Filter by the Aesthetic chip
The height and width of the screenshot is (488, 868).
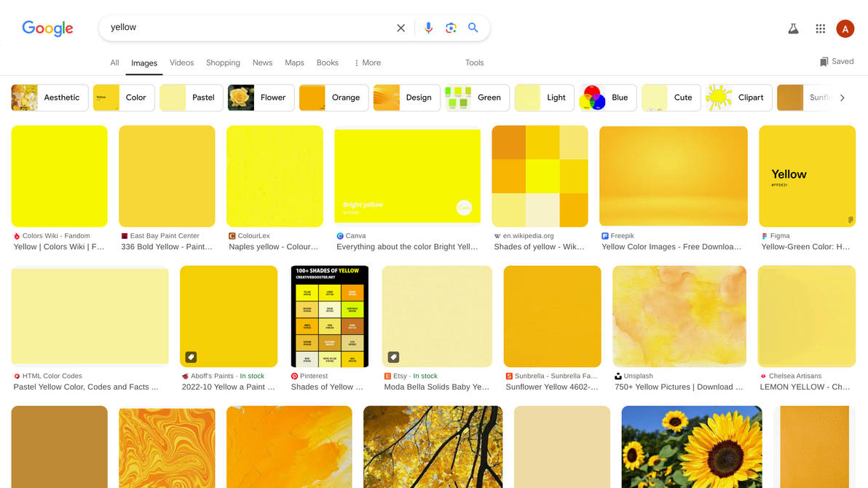50,98
